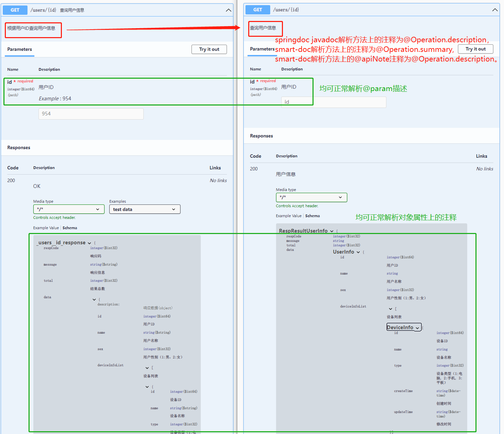504x434 pixels.
Task: Click the right path text /users/{id}
Action: (x=286, y=10)
